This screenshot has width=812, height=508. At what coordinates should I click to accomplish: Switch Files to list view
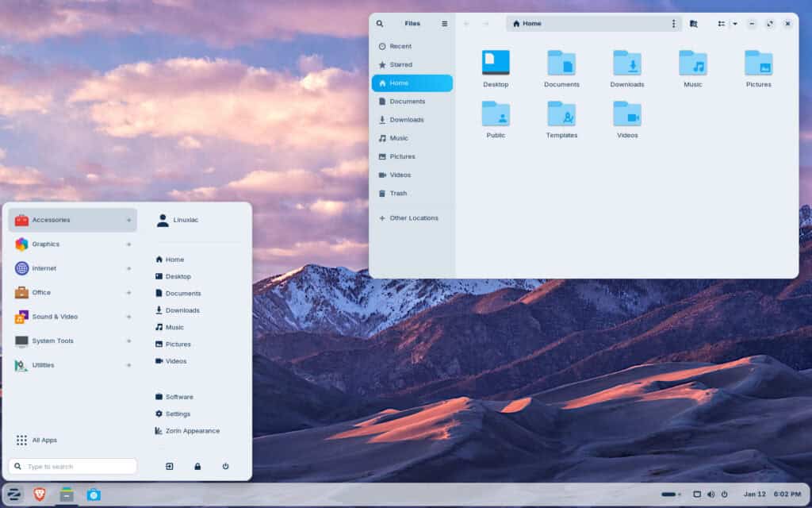[x=722, y=23]
